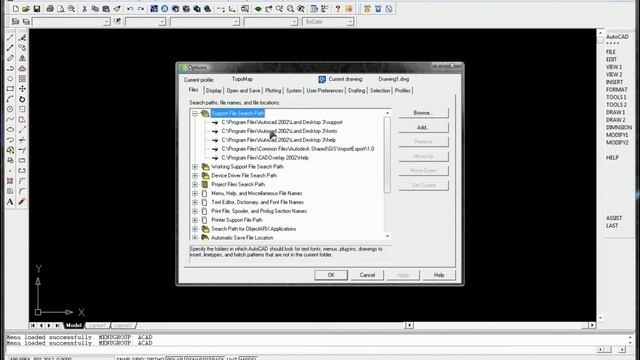Expand Device Driver File Search Path
Viewport: 640px width, 360px height.
pyautogui.click(x=195, y=176)
